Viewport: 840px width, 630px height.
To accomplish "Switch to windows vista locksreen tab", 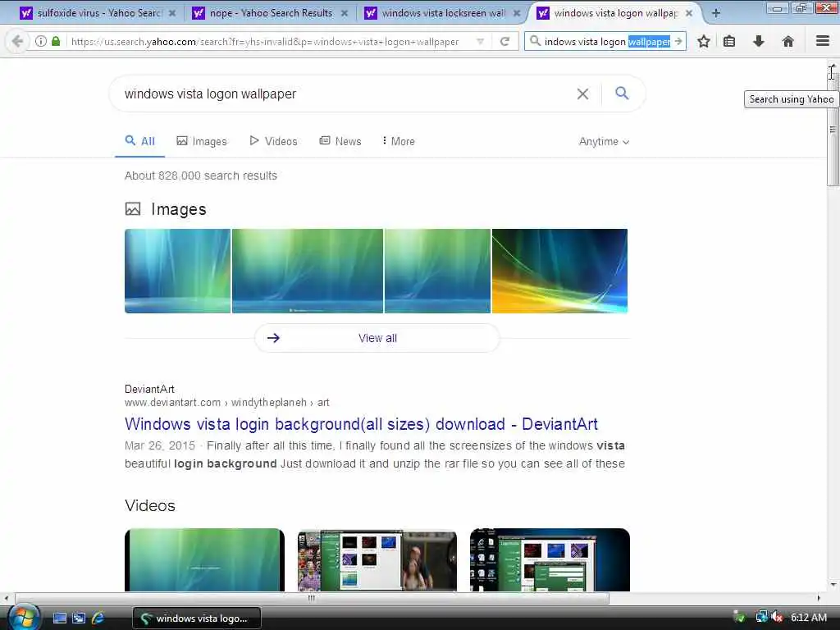I will point(436,13).
